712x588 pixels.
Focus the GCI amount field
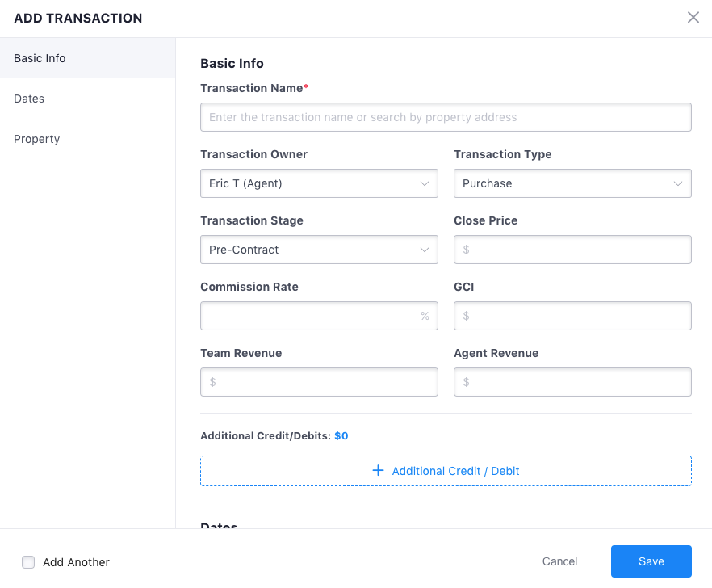[x=572, y=316]
